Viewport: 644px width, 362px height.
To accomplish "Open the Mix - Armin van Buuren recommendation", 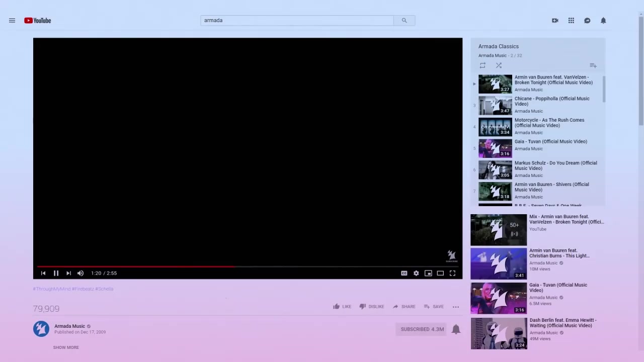I will (x=538, y=230).
